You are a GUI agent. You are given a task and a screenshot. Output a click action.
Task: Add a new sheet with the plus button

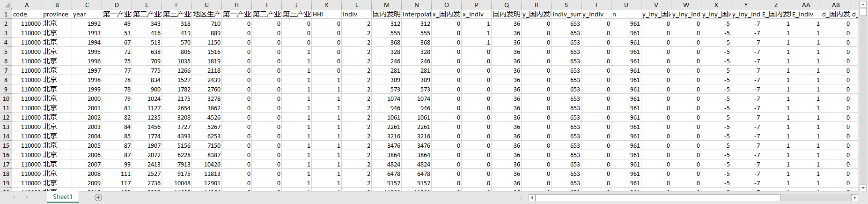[x=98, y=197]
